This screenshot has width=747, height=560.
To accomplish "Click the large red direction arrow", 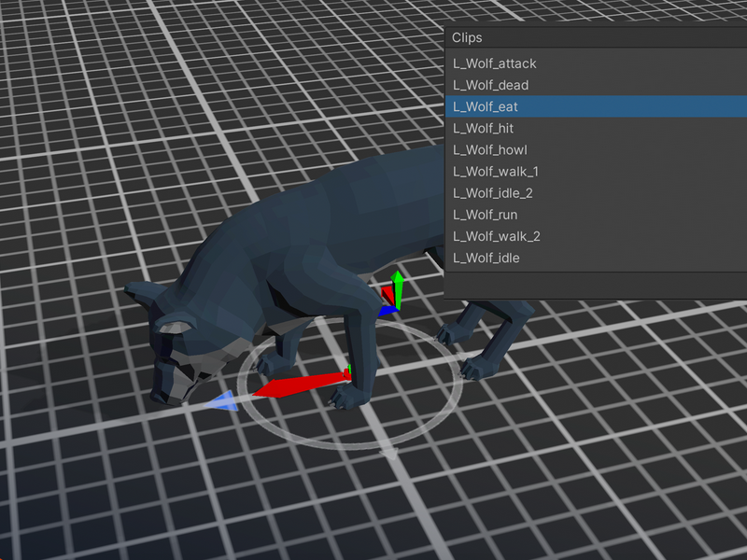I will coord(300,385).
